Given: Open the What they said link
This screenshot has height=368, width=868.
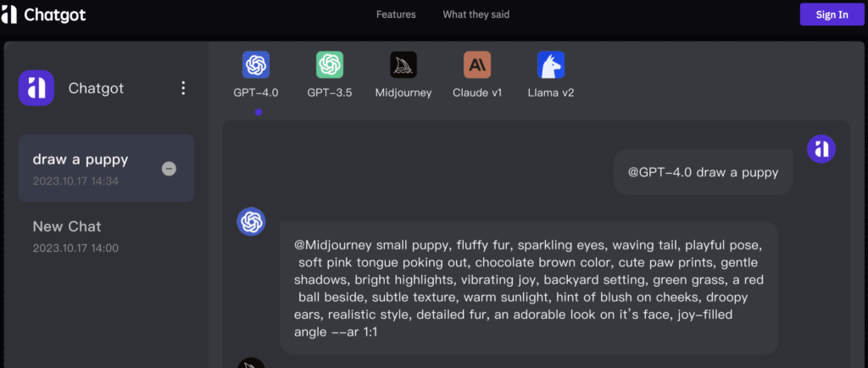Looking at the screenshot, I should pyautogui.click(x=476, y=14).
